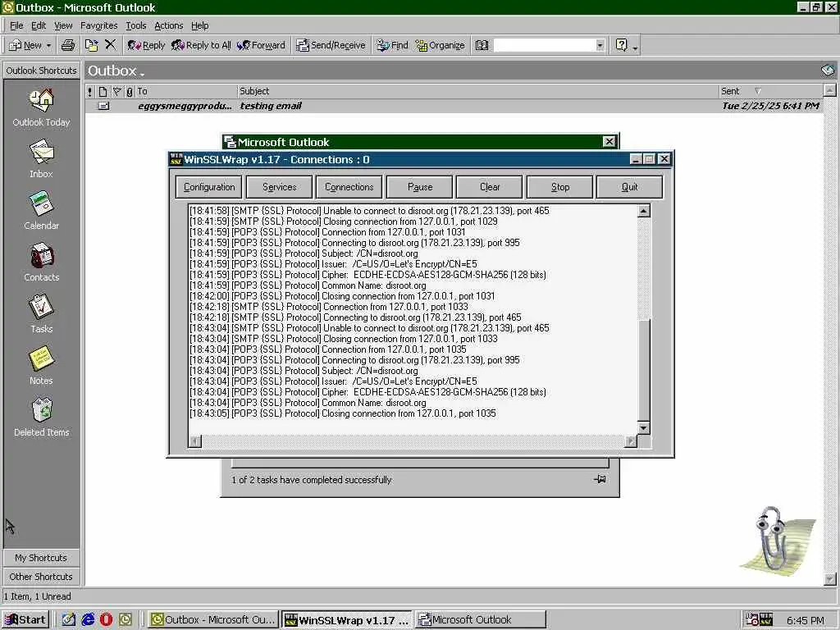Click the Office Assistant Clippy

[x=777, y=541]
